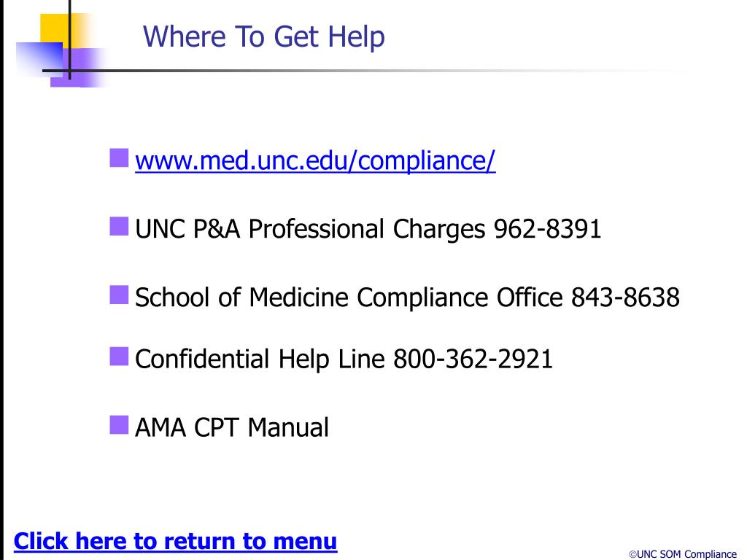
Task: Click the yellow square in the slide logo
Action: click(x=54, y=28)
